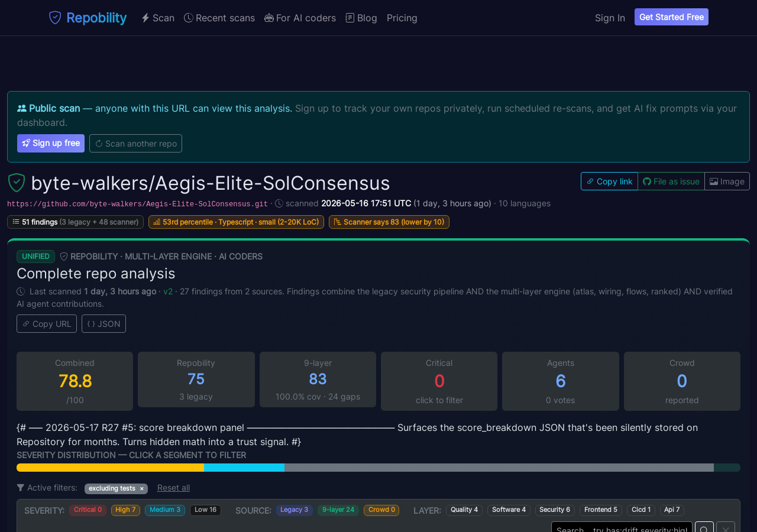Toggle Security 6 layer chip
The width and height of the screenshot is (757, 532).
[555, 510]
